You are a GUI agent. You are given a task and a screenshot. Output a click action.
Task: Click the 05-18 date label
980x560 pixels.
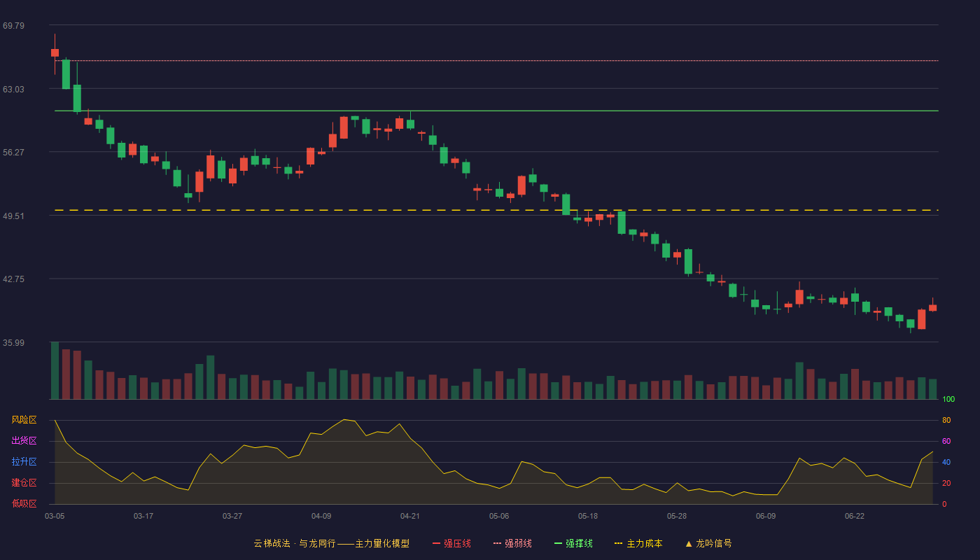click(588, 516)
